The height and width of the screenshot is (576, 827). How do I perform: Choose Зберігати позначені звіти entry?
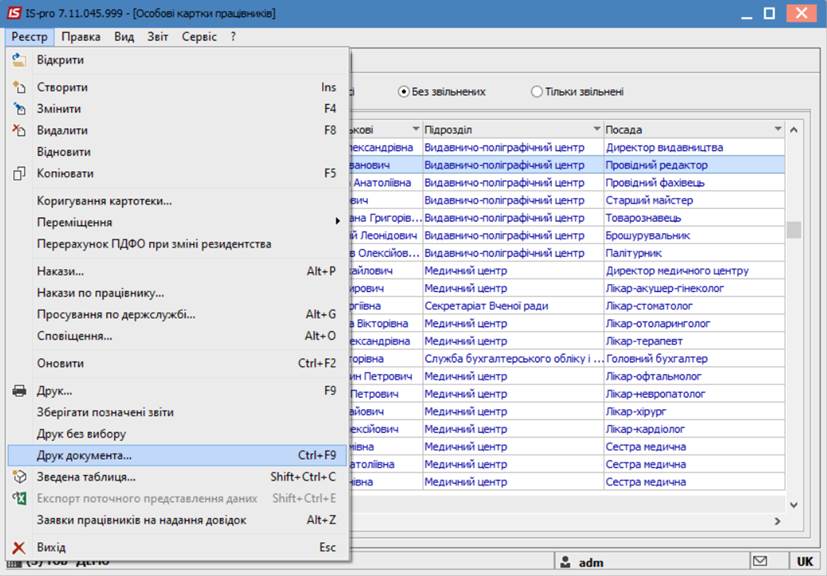(x=177, y=412)
